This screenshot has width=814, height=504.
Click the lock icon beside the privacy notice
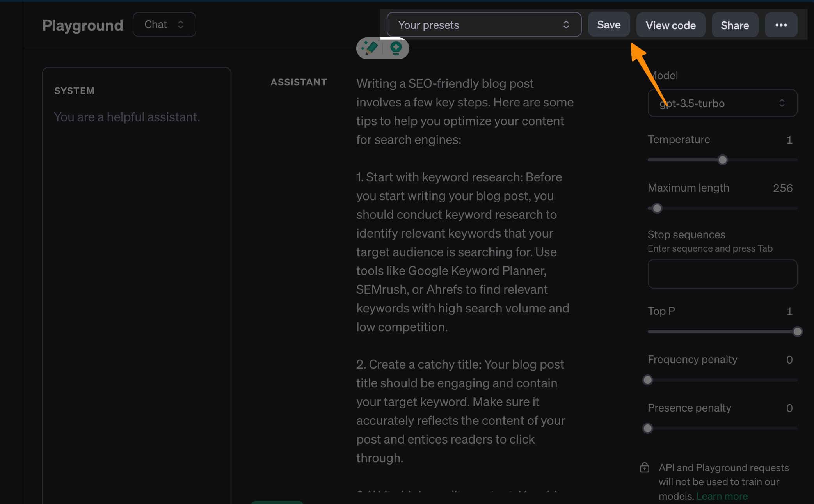pyautogui.click(x=645, y=467)
